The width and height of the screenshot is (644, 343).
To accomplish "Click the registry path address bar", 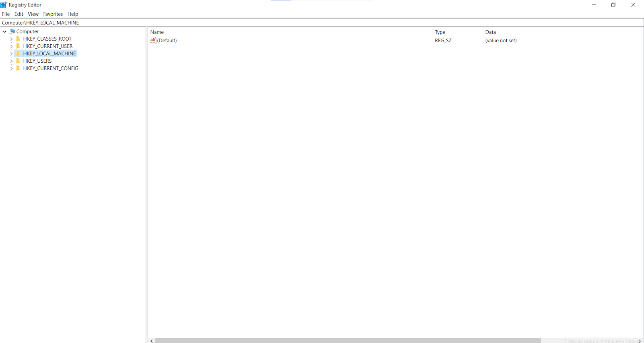I will (322, 23).
